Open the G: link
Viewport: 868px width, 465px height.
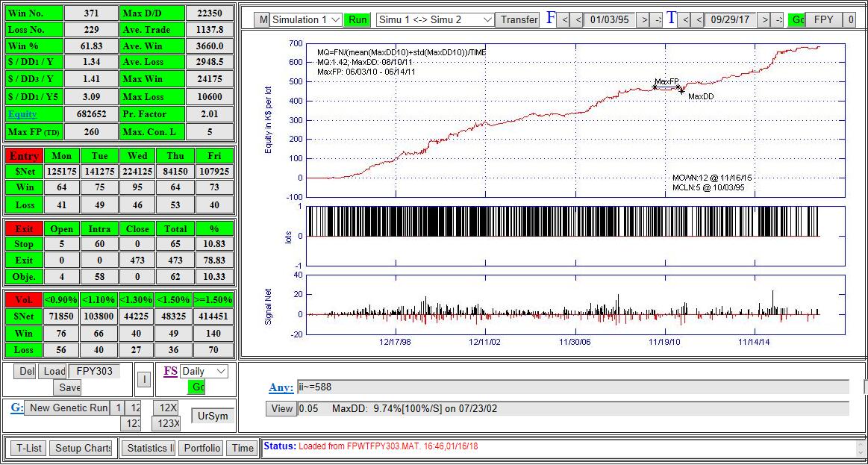17,408
